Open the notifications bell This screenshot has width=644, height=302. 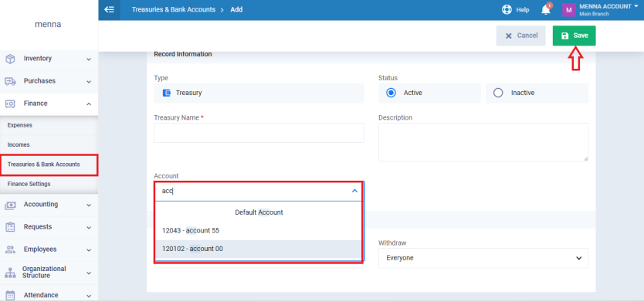(x=546, y=10)
